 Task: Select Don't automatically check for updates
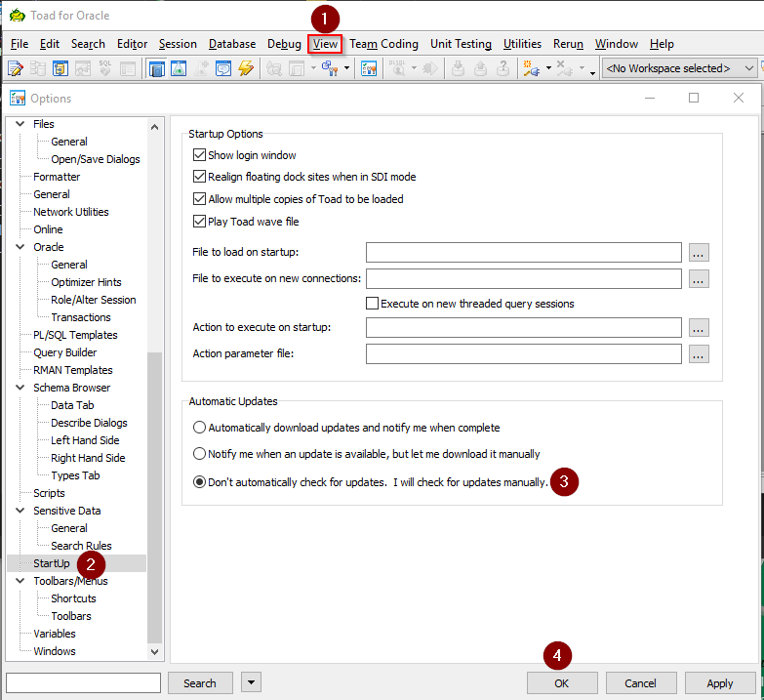click(199, 482)
